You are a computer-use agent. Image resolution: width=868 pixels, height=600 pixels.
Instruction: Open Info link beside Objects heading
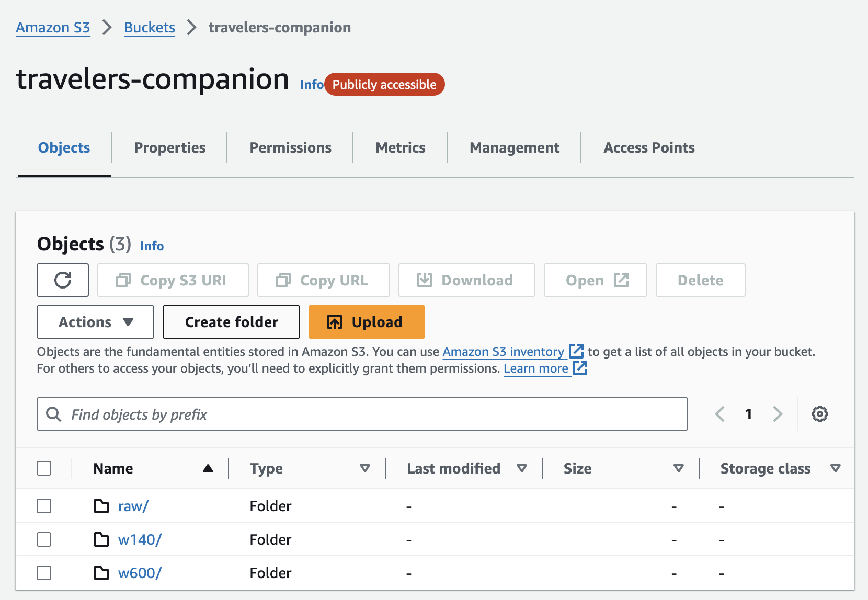[x=152, y=246]
